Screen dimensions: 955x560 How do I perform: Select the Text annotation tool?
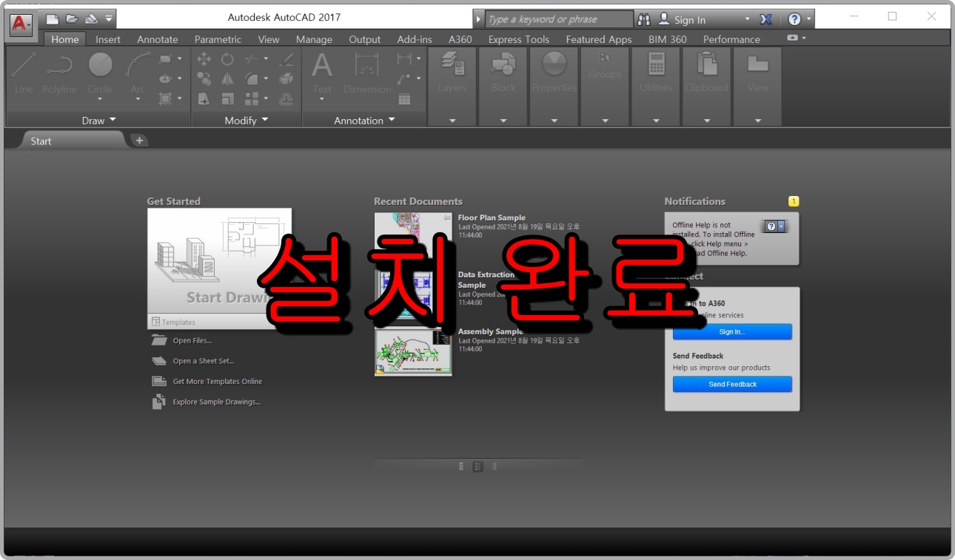tap(322, 72)
